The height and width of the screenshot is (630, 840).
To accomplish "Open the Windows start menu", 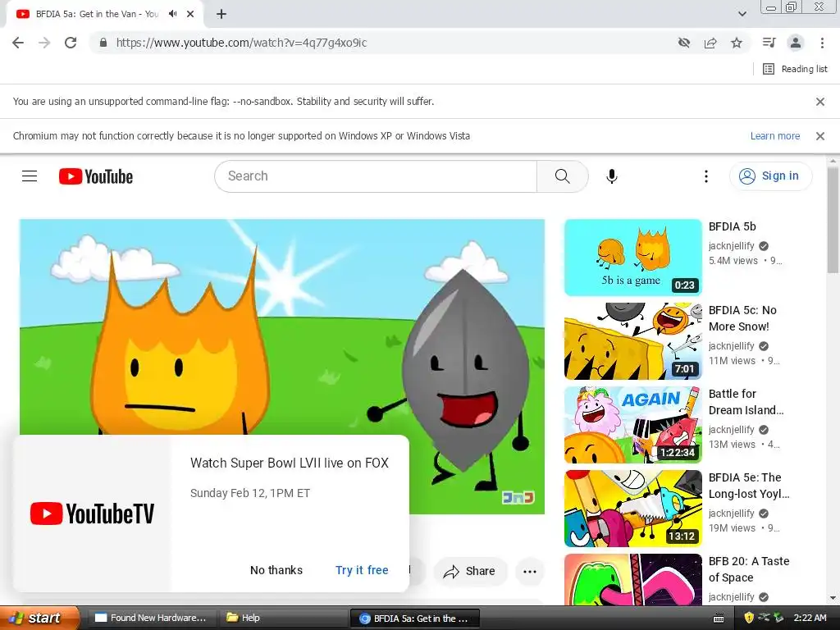I will [x=39, y=618].
